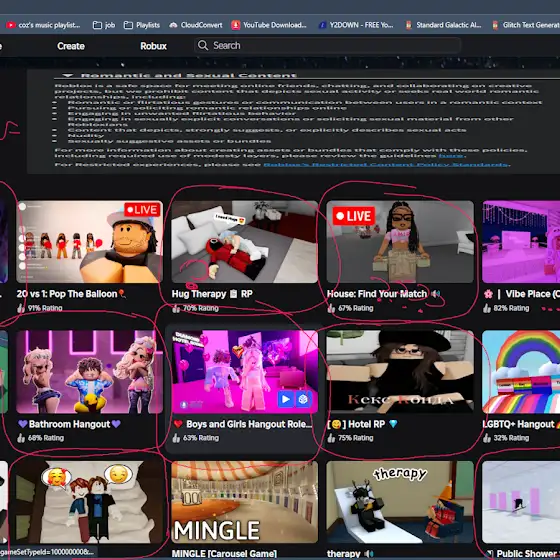Image resolution: width=560 pixels, height=560 pixels.
Task: Open the Hotel RP thumbnail
Action: tap(400, 372)
